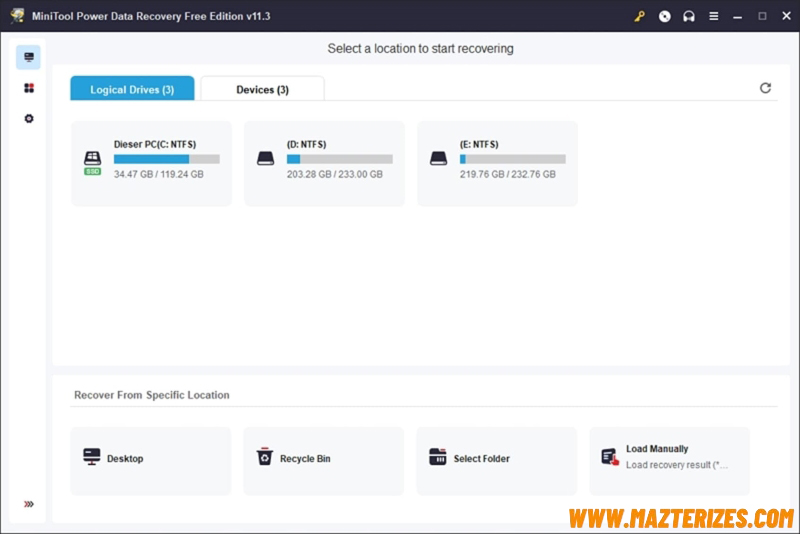Close the MiniTool Power Data Recovery window
The width and height of the screenshot is (800, 534).
[786, 16]
